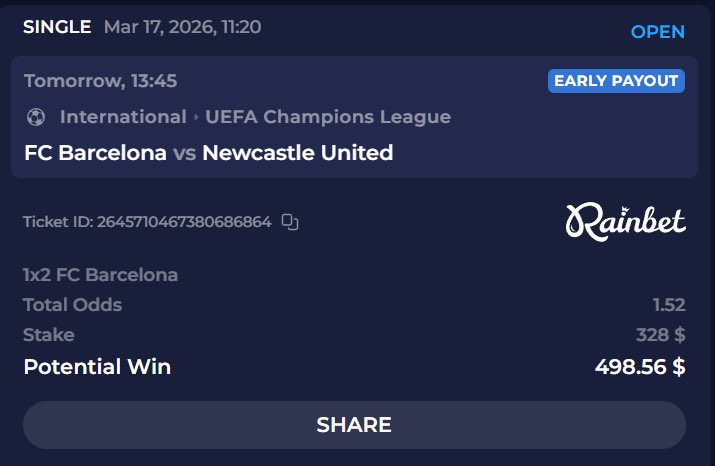Click the EARLY PAYOUT badge

(x=616, y=81)
